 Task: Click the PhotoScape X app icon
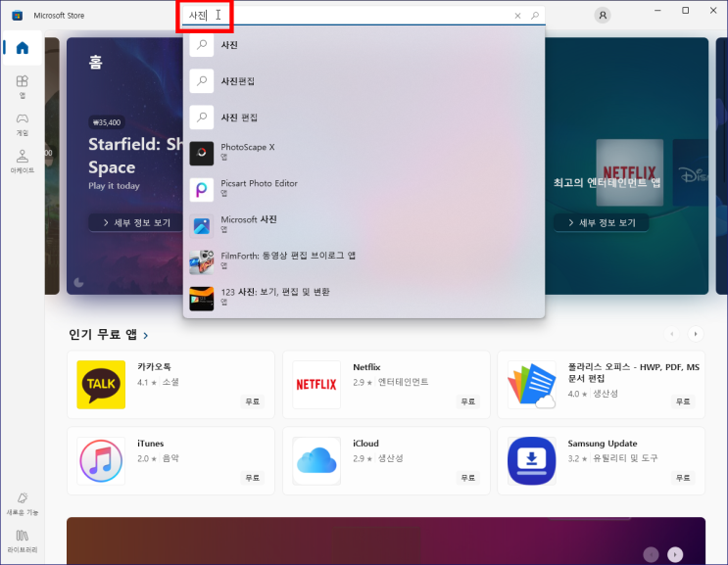click(x=202, y=153)
